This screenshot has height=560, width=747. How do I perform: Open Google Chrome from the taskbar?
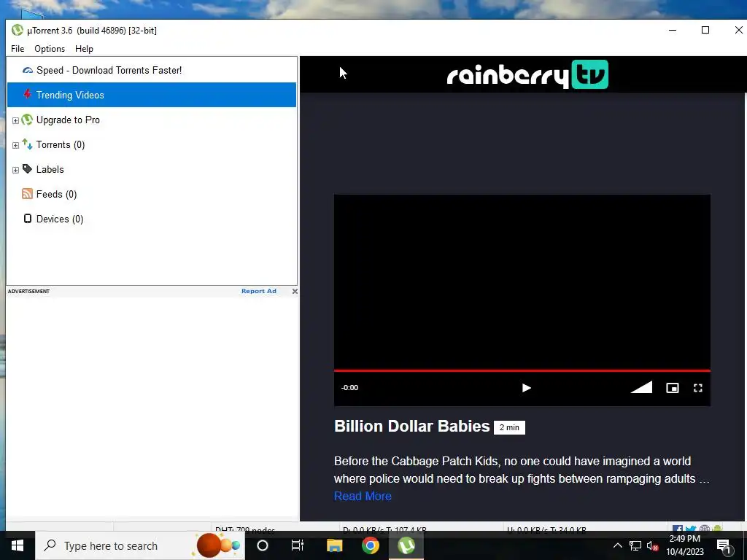(x=370, y=545)
